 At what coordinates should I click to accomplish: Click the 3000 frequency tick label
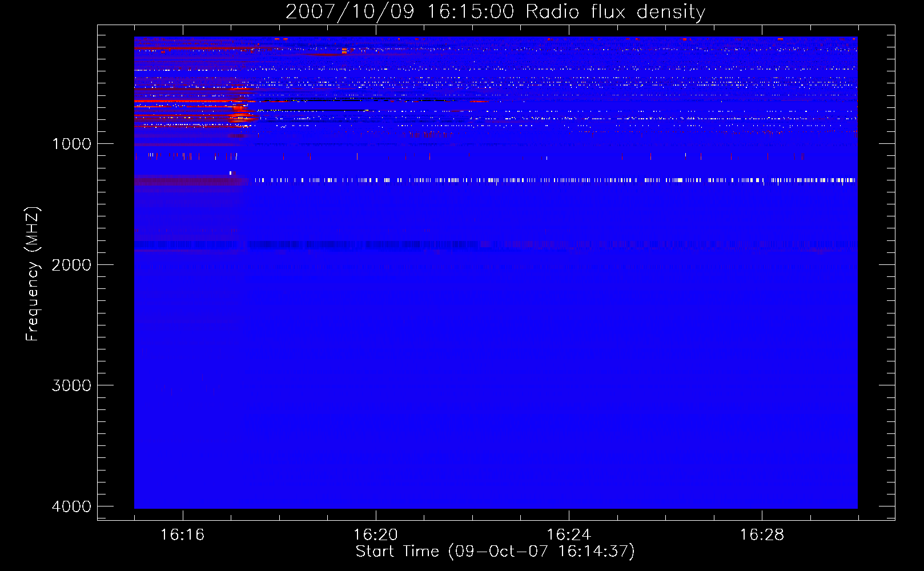[71, 385]
